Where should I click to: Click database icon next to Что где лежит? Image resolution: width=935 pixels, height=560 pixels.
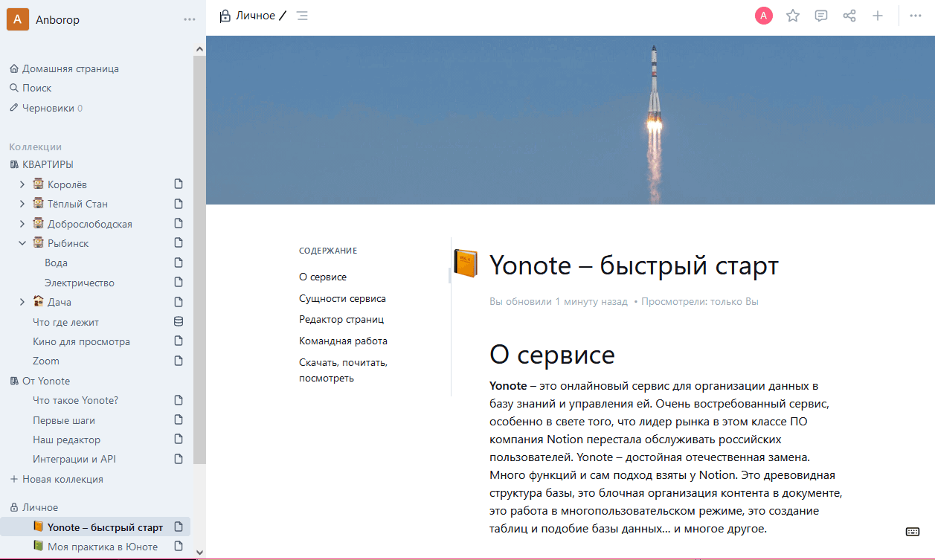[179, 321]
